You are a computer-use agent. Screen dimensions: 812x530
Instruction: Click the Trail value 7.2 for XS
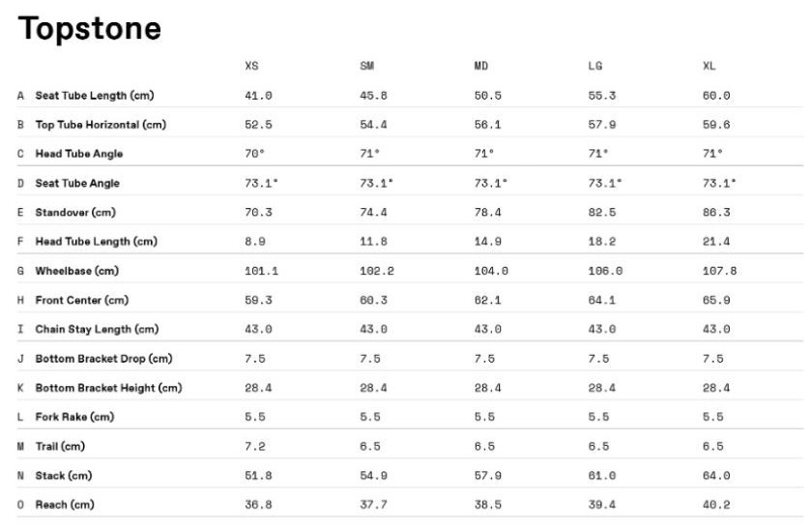[255, 447]
